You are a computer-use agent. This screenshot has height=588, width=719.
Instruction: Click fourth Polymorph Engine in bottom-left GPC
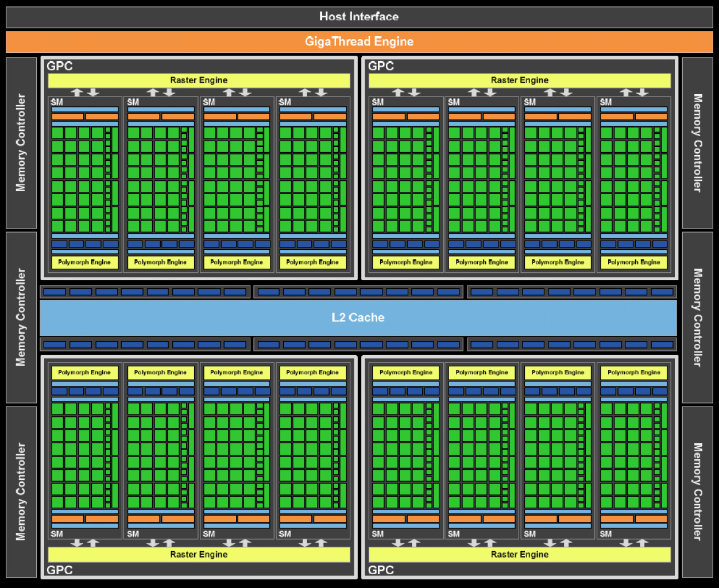313,373
